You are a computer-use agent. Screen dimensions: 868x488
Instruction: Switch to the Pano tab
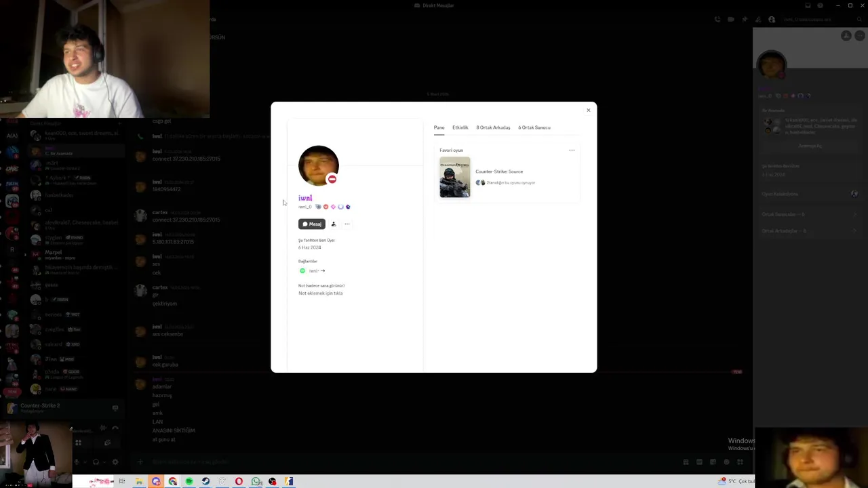point(439,127)
